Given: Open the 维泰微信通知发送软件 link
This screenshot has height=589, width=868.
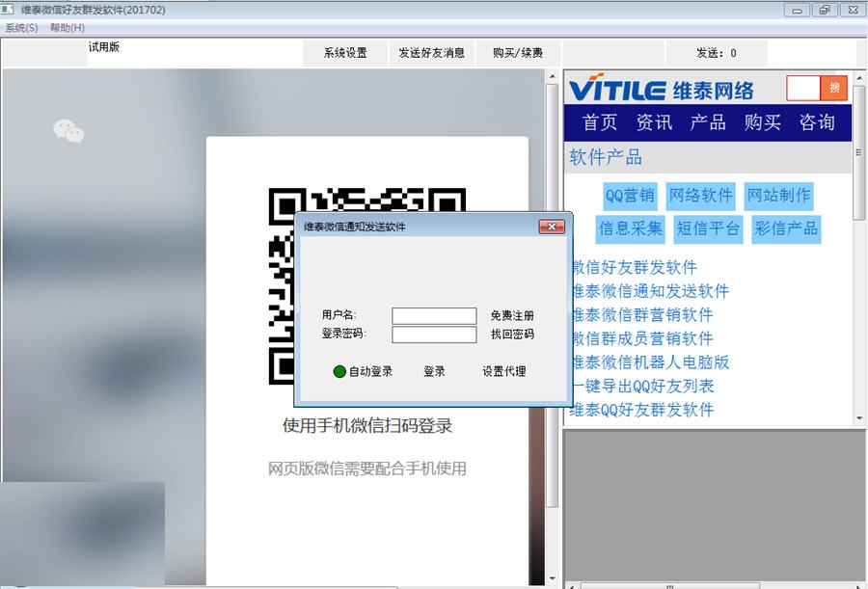Looking at the screenshot, I should tap(650, 291).
